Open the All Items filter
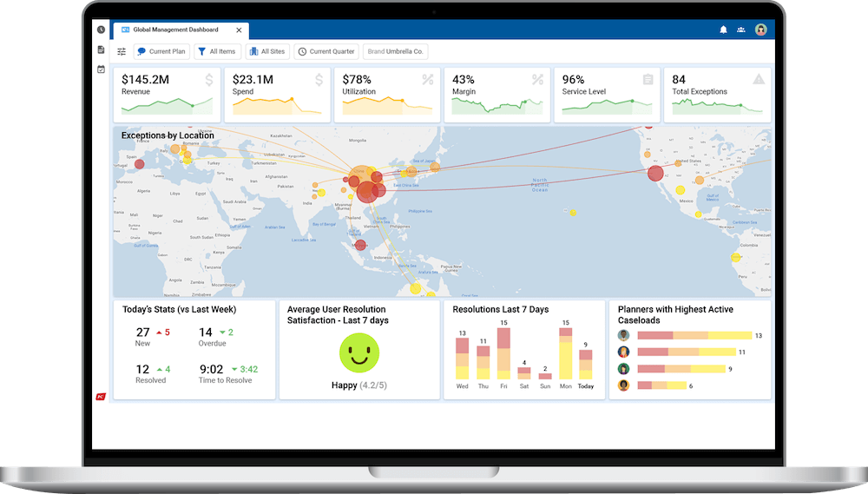The width and height of the screenshot is (868, 494). 218,51
